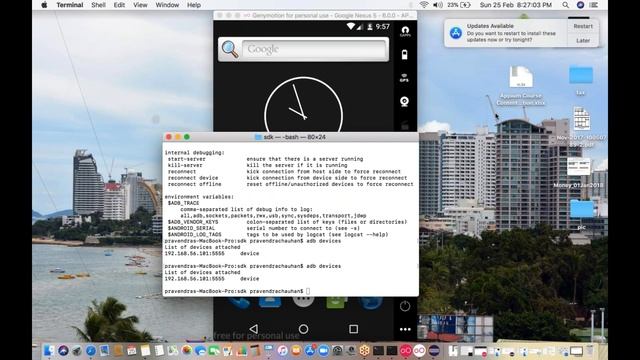Click '$ADB_VENDOR_KEYS' text in Terminal

193,222
